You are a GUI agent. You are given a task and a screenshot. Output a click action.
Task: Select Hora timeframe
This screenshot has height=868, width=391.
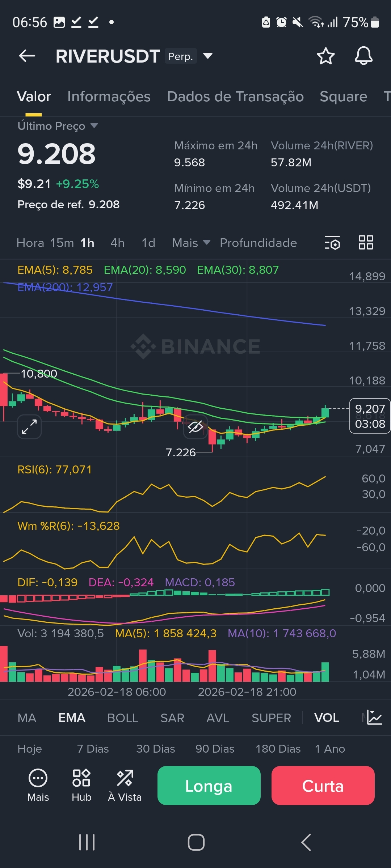[x=30, y=243]
